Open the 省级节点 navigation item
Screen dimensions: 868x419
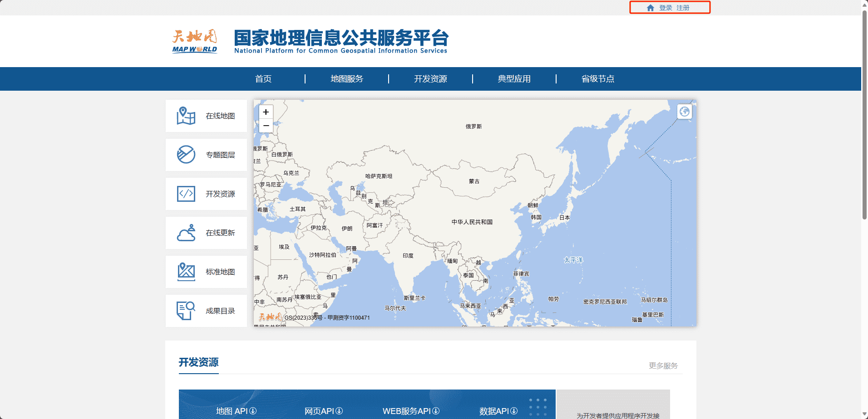[597, 79]
